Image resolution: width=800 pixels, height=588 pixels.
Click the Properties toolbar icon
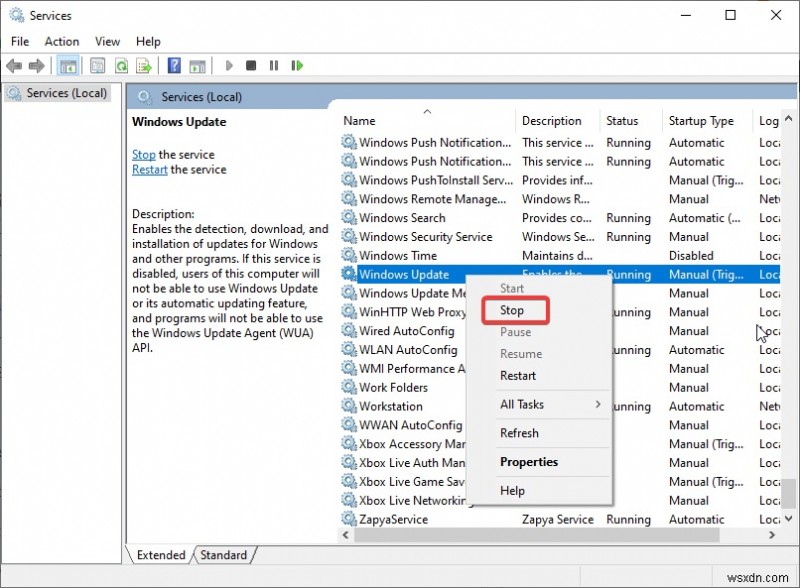click(x=97, y=65)
